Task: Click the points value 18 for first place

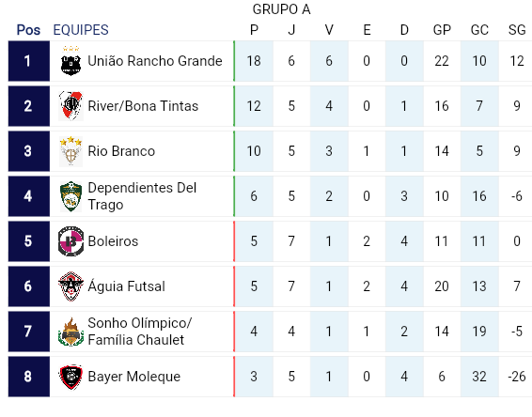Action: 254,61
